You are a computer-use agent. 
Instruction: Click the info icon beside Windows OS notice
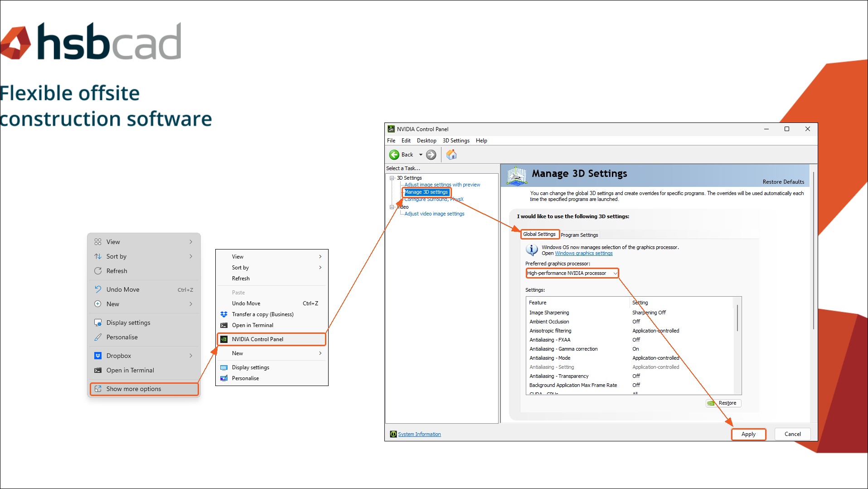532,249
